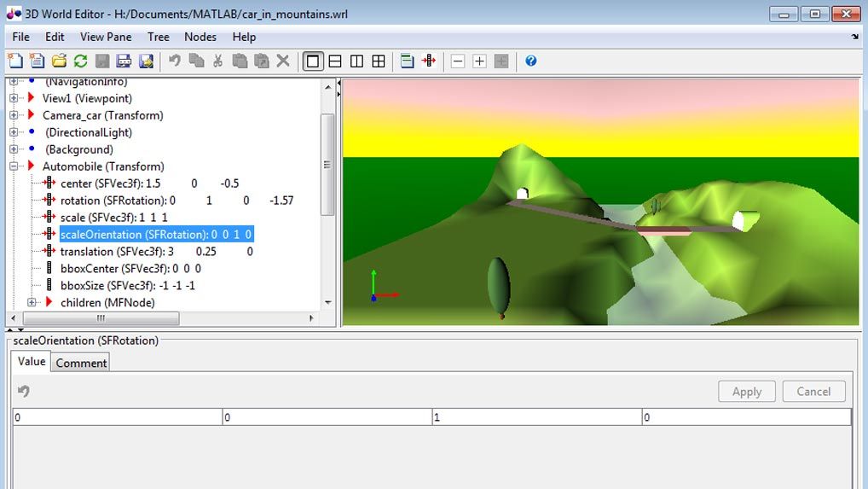Click the Paste As Reference icon
The width and height of the screenshot is (868, 489).
tap(261, 61)
